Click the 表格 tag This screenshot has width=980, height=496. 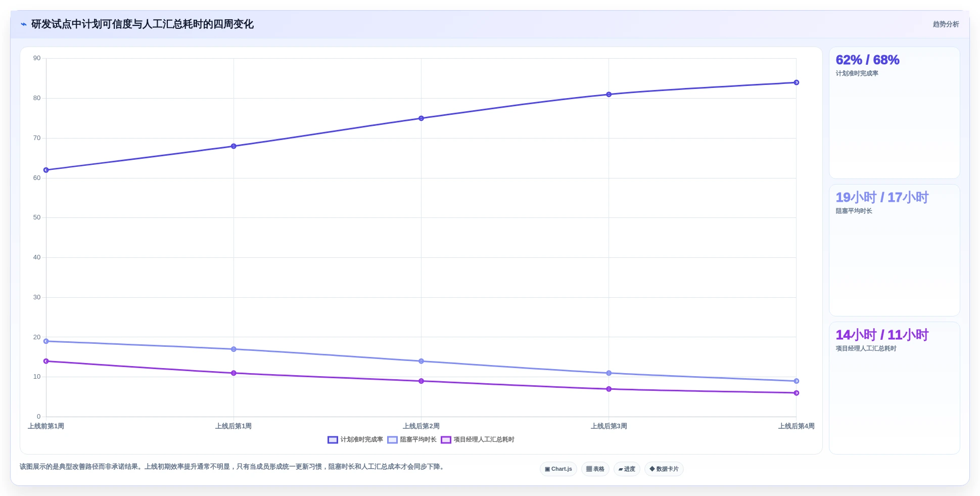pyautogui.click(x=595, y=469)
